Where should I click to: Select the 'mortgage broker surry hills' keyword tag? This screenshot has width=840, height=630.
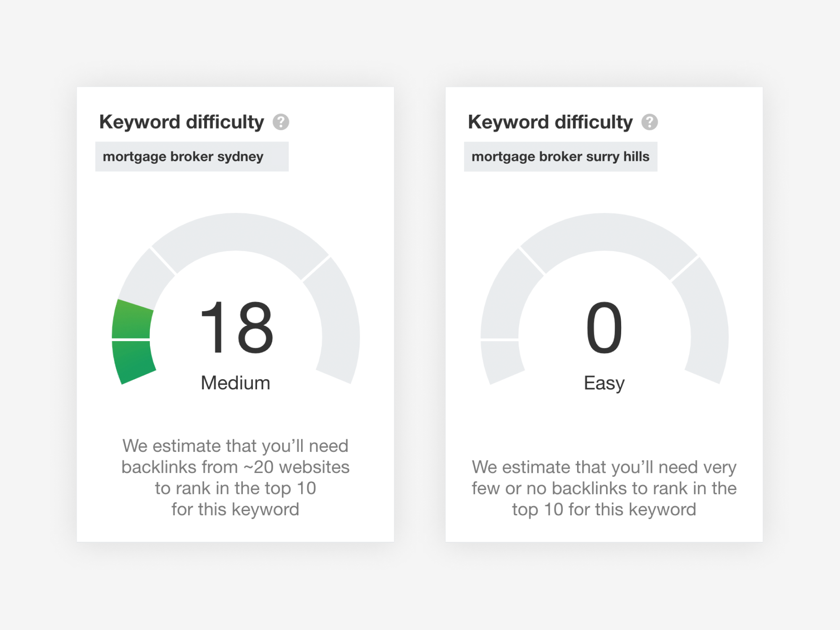click(560, 157)
